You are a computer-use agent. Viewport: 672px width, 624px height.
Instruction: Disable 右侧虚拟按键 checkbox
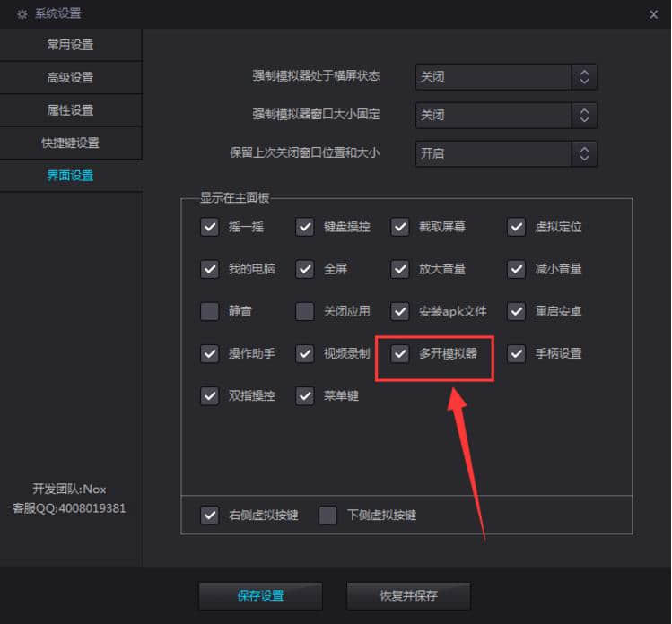[210, 516]
